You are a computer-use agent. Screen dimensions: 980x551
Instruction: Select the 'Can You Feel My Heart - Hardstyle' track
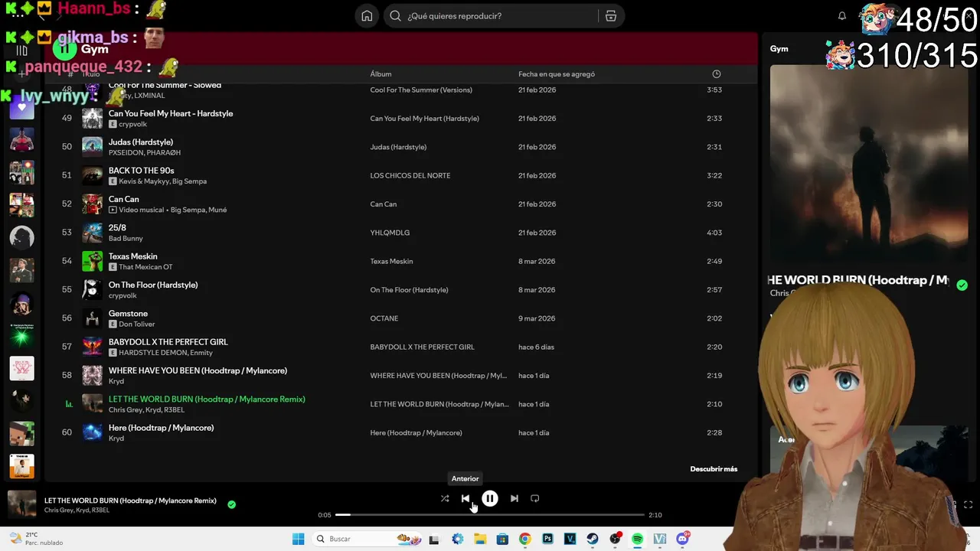171,113
